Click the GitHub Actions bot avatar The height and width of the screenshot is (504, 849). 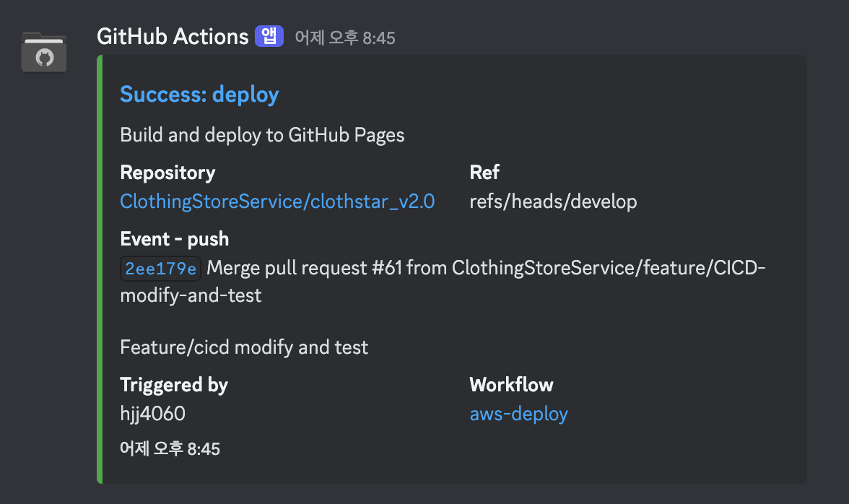tap(44, 53)
